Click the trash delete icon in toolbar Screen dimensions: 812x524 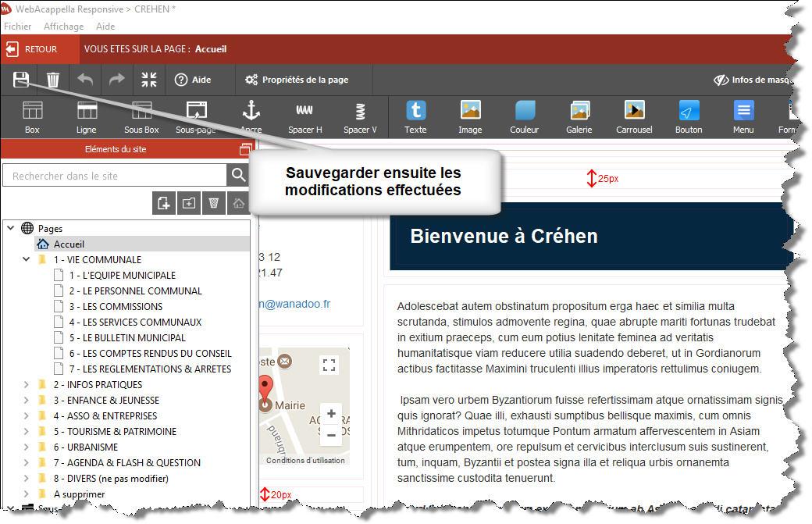point(53,80)
